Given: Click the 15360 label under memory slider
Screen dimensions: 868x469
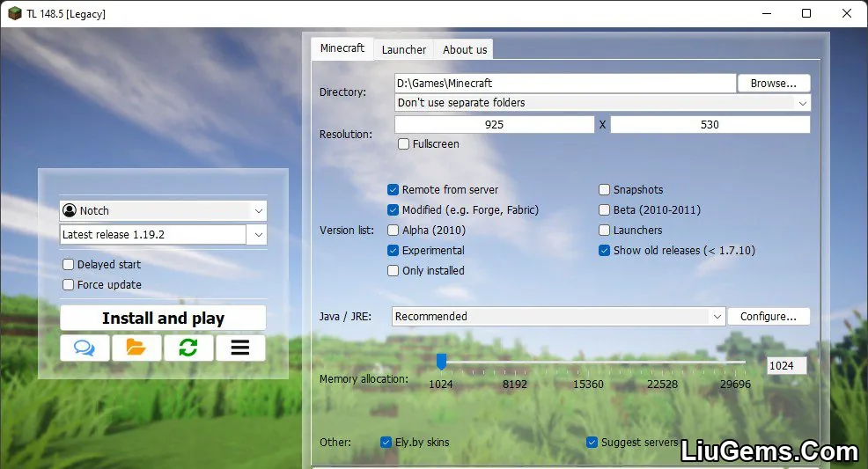Looking at the screenshot, I should pos(588,384).
